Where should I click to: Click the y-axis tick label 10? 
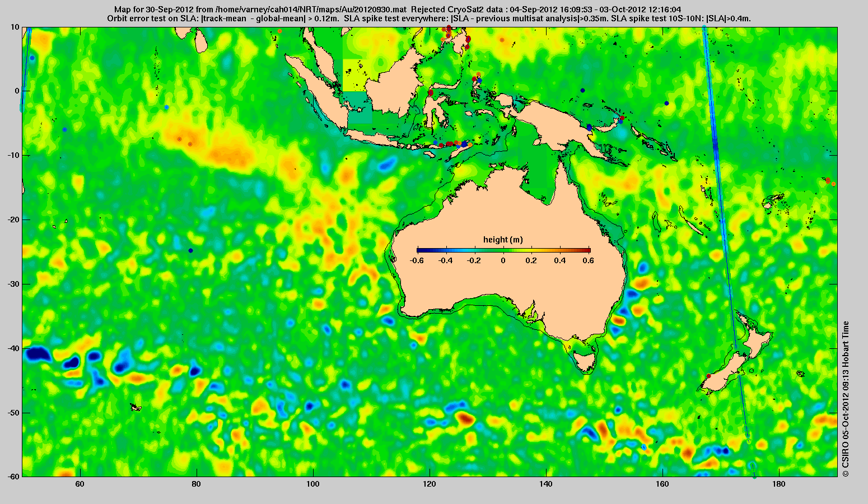(15, 27)
